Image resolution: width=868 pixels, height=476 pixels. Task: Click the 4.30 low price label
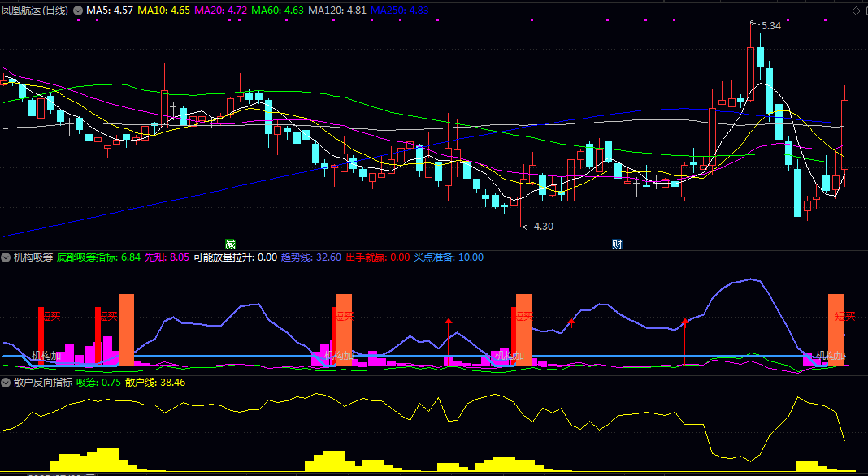(x=544, y=227)
